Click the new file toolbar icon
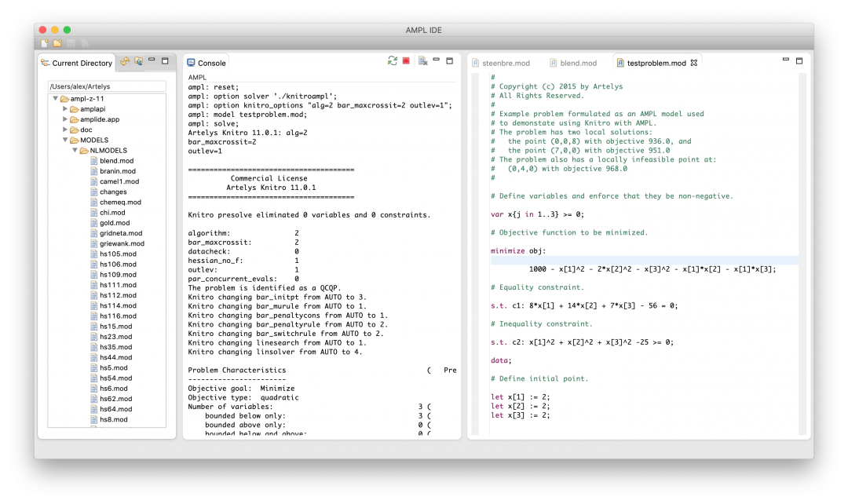Image resolution: width=848 pixels, height=504 pixels. click(x=45, y=42)
